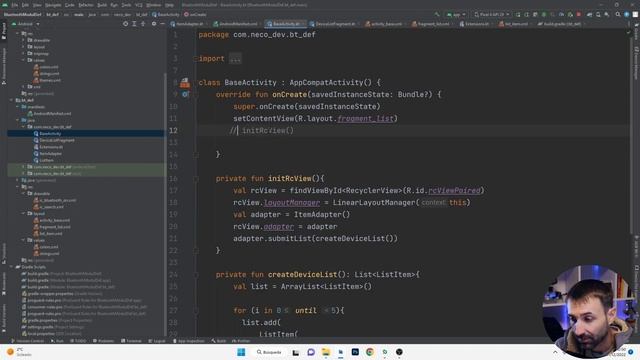The image size is (640, 360).
Task: Hide the project panel with minus icon
Action: (x=162, y=24)
